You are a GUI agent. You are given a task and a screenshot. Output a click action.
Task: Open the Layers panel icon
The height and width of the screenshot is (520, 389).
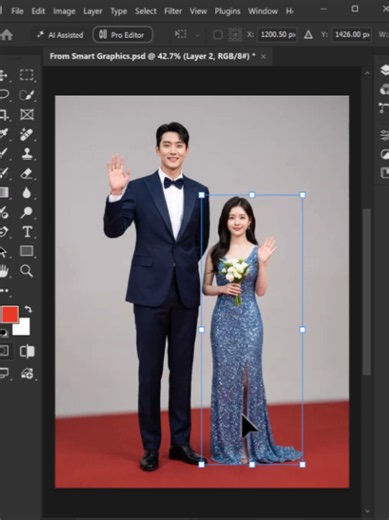pyautogui.click(x=384, y=70)
